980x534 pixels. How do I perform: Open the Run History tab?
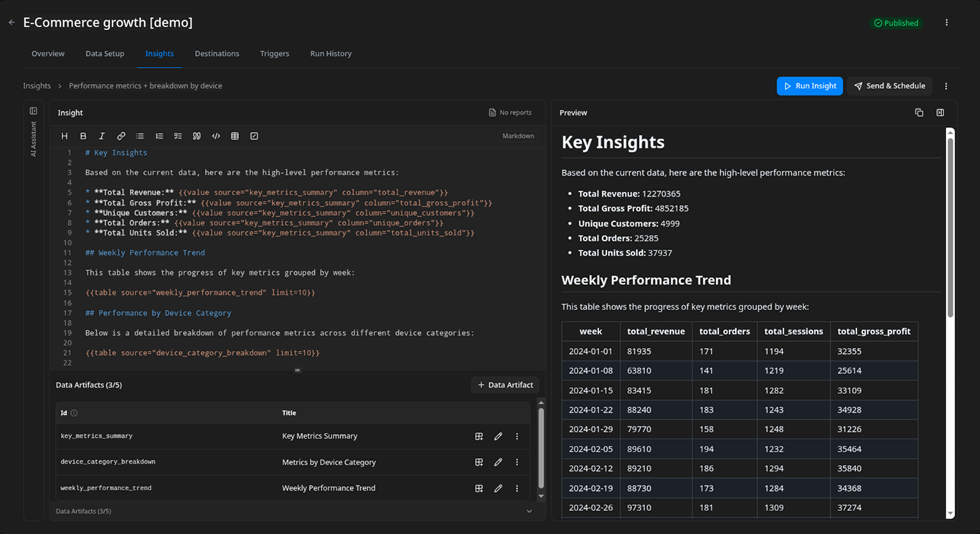(330, 53)
